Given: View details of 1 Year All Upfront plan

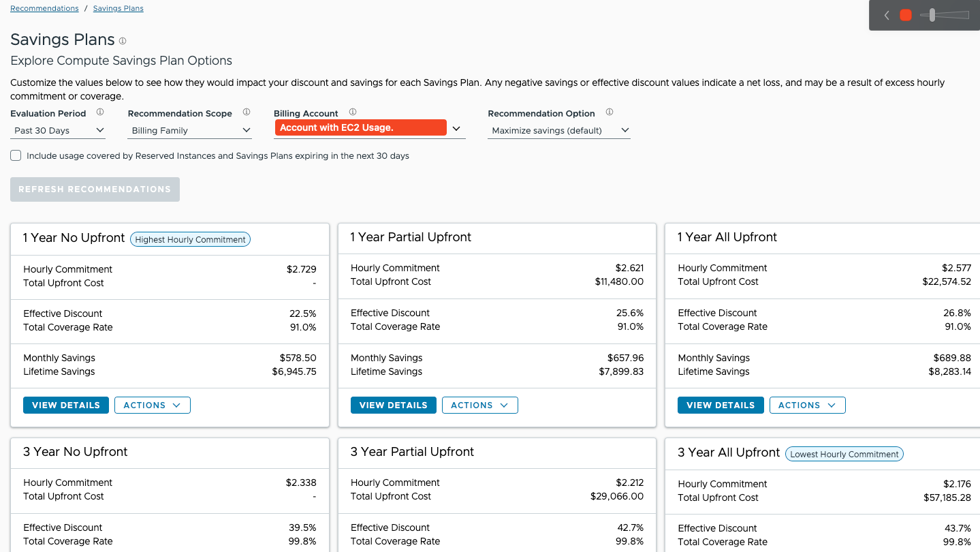Looking at the screenshot, I should click(721, 405).
